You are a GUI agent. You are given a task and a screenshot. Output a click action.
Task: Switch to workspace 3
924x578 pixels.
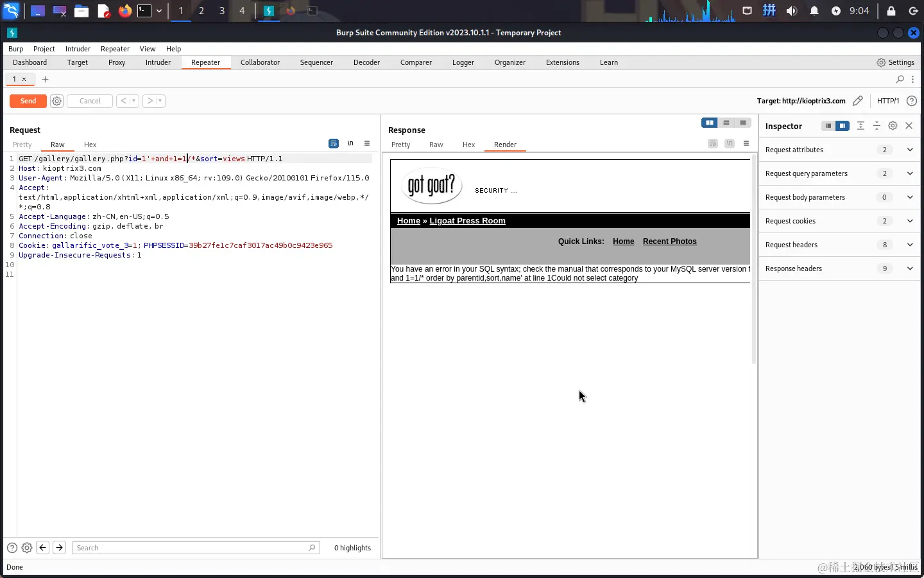tap(221, 10)
